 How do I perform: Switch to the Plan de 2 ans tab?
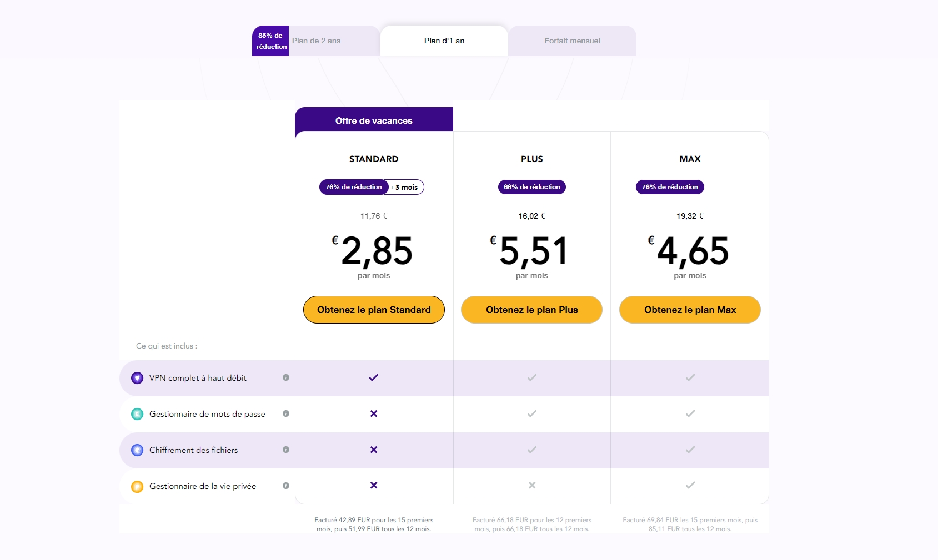coord(317,41)
